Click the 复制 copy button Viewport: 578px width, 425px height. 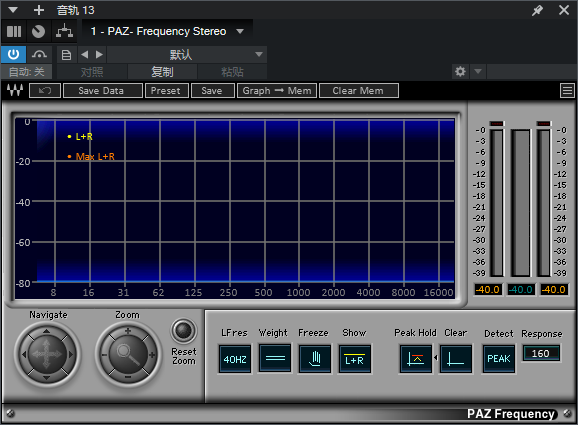click(x=162, y=72)
